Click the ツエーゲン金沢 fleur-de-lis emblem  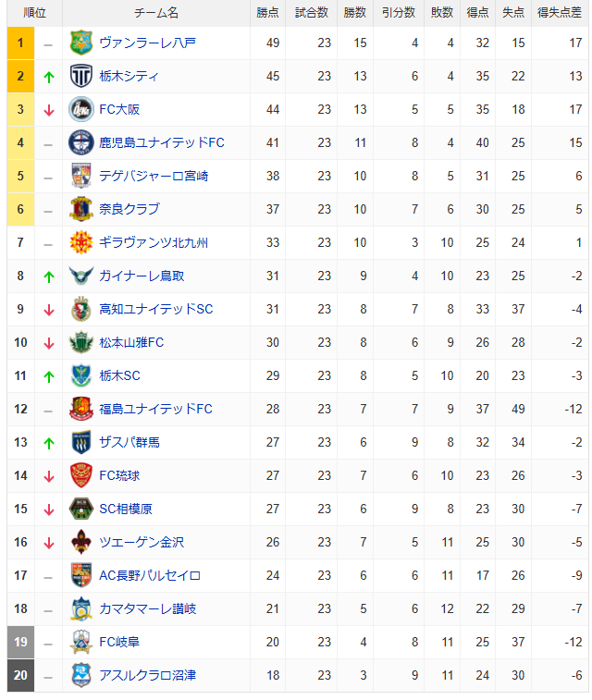coord(81,542)
